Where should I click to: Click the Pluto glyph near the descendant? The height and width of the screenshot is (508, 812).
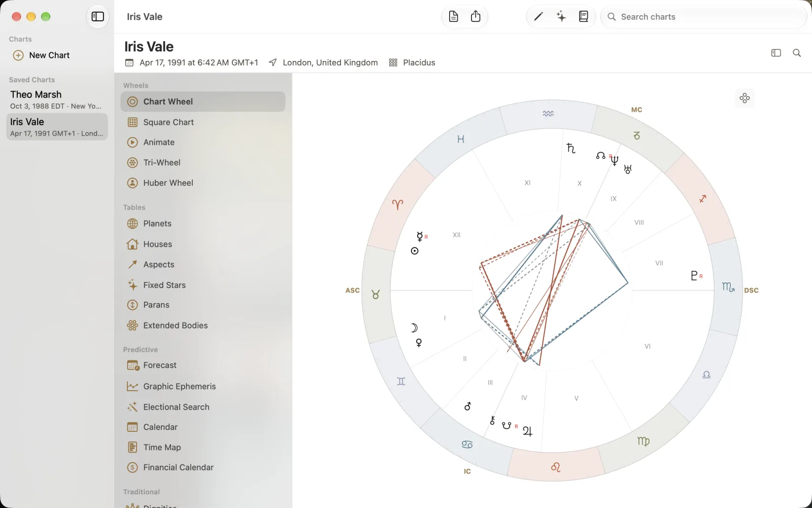[694, 275]
